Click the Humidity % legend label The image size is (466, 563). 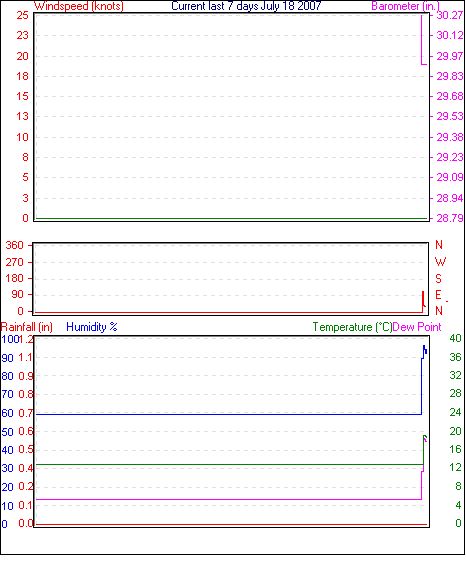pos(92,327)
